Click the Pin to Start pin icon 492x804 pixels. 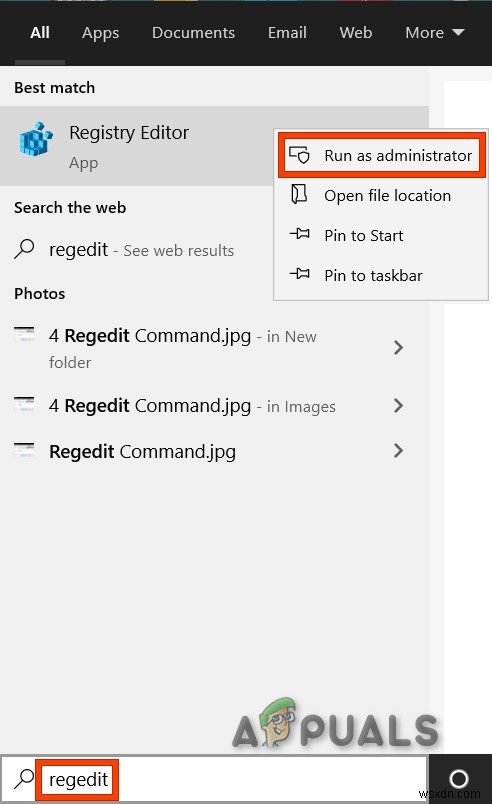[x=299, y=234]
